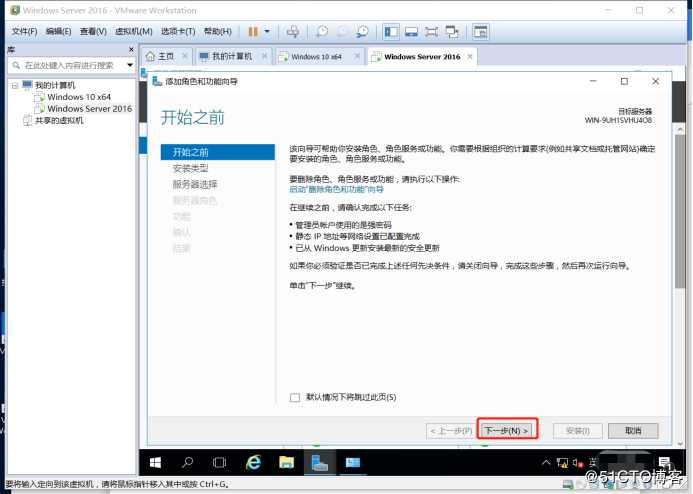
Task: Click the revert to snapshot toolbar icon
Action: (342, 32)
